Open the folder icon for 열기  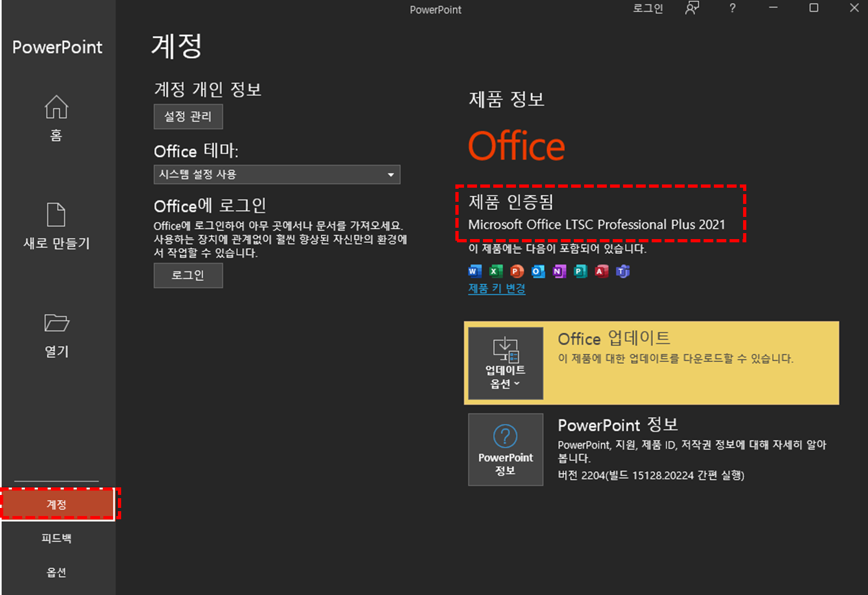click(56, 322)
